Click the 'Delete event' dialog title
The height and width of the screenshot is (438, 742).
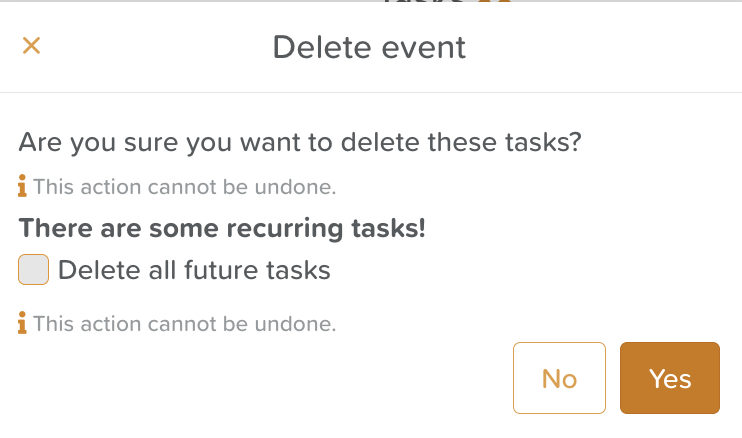(x=369, y=47)
